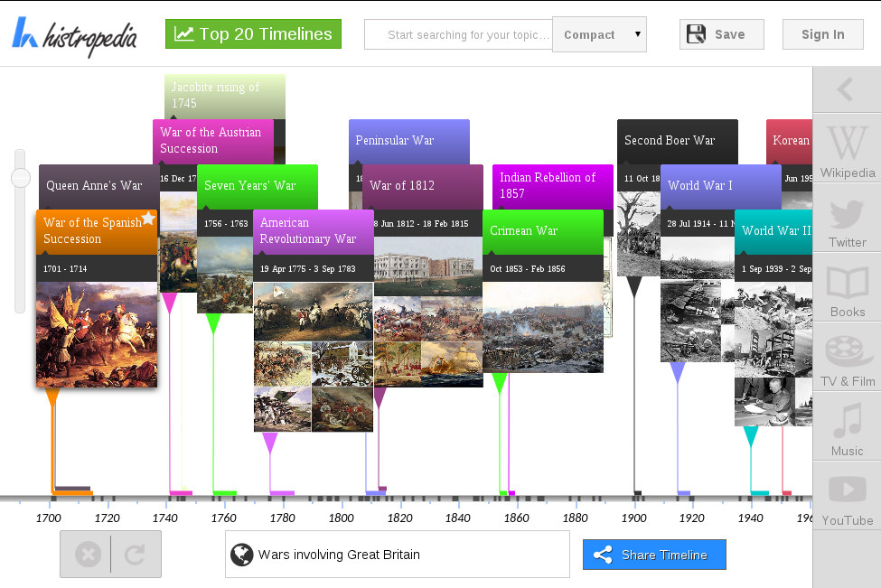Click the star on War of the Spanish Succession
Viewport: 881px width, 588px height.
(x=148, y=219)
